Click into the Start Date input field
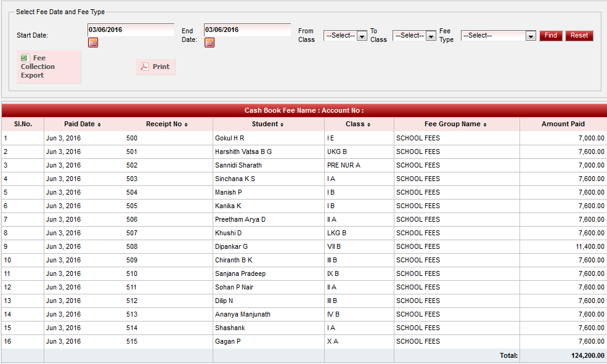Viewport: 607px width, 364px height. coord(131,30)
